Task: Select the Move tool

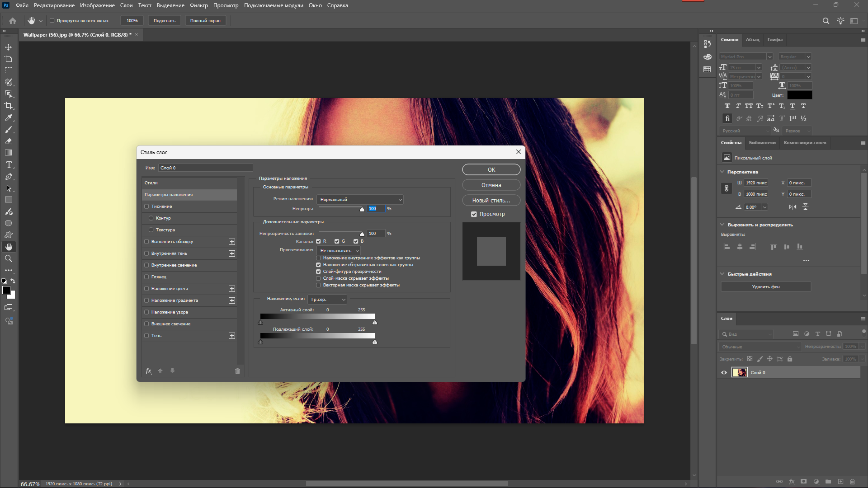Action: click(x=9, y=47)
